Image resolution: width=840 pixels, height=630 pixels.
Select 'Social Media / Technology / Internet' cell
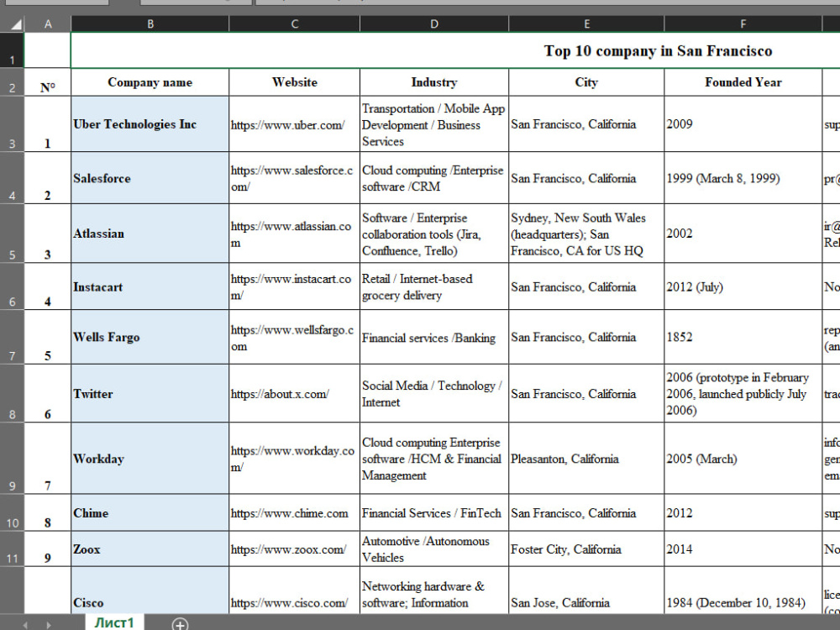434,393
